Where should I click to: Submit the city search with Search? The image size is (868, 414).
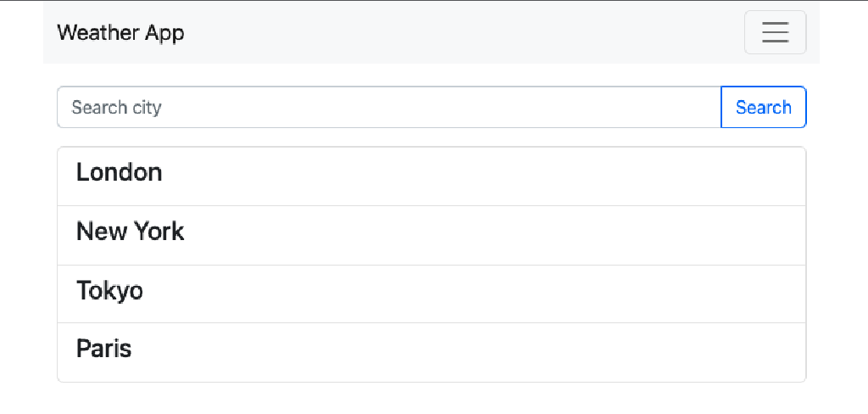pos(764,107)
